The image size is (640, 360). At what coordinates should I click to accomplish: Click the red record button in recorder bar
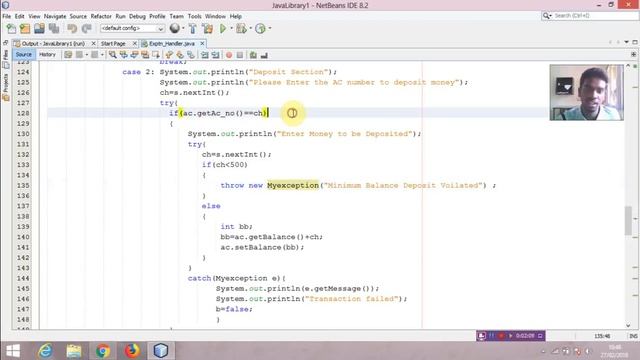(501, 336)
